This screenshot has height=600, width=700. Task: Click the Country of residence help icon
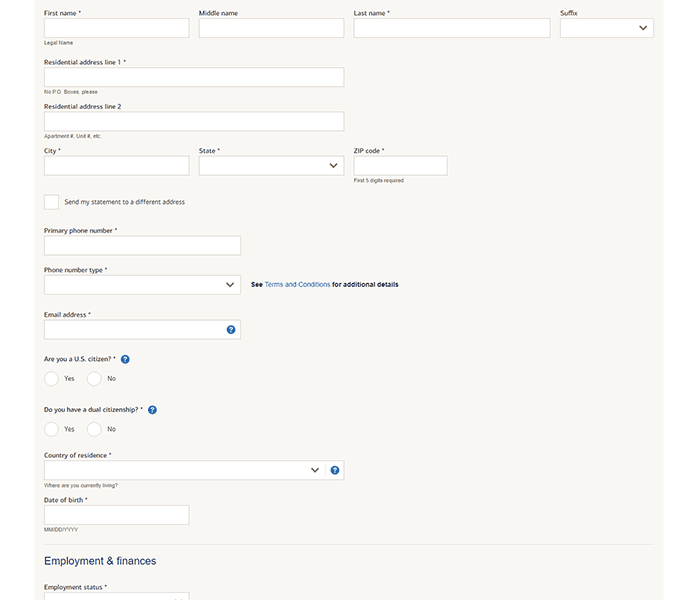pyautogui.click(x=335, y=470)
